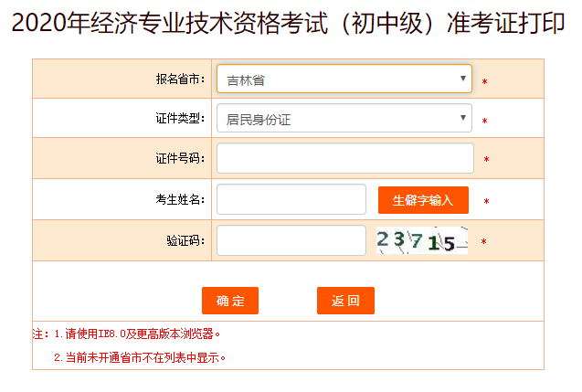Click the 验证码 label text
Image resolution: width=582 pixels, height=392 pixels.
coord(185,241)
